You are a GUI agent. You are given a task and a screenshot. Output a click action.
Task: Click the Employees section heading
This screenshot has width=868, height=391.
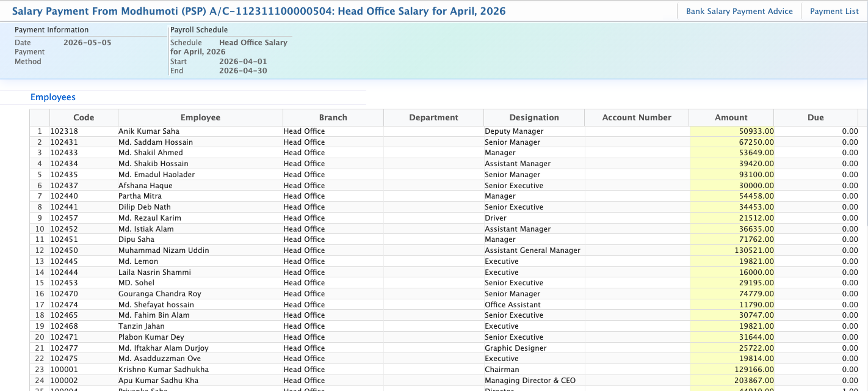coord(53,97)
